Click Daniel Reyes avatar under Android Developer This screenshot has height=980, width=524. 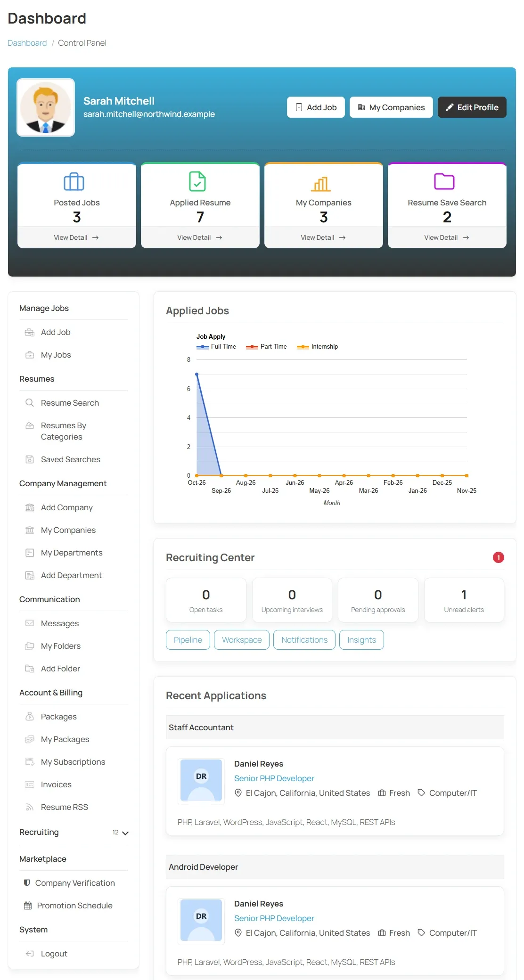pos(201,920)
